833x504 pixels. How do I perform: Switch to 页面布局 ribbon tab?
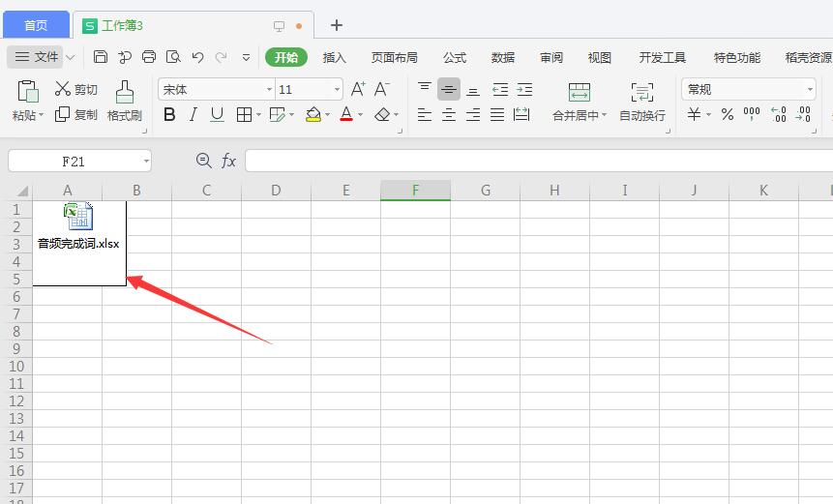pos(394,57)
